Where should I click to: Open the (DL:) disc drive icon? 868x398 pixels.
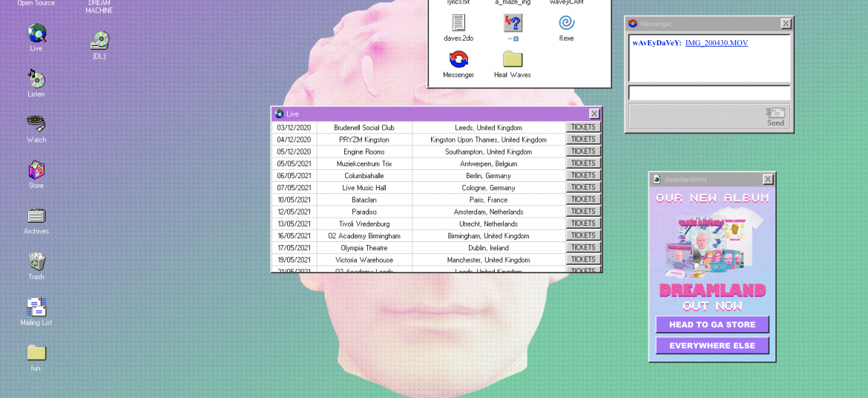(x=99, y=41)
